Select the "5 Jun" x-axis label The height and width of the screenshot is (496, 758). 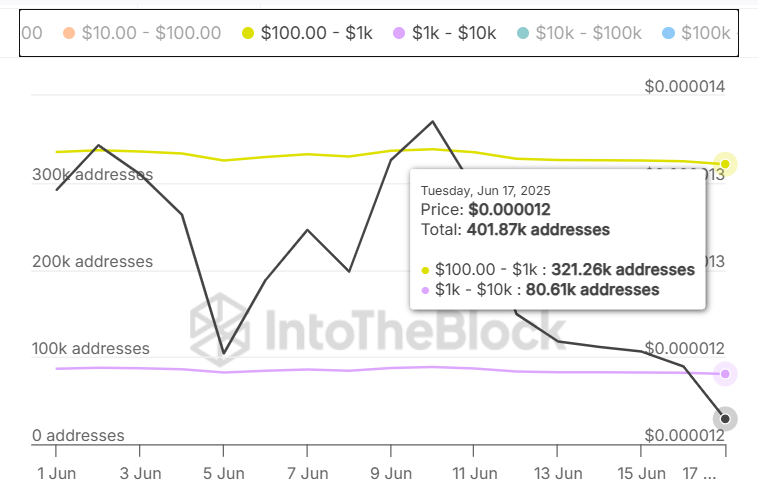point(223,472)
